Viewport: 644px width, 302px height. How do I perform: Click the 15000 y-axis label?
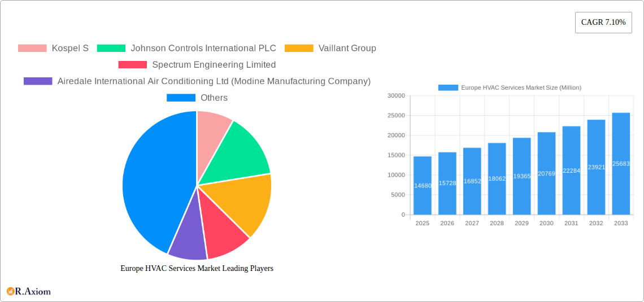(x=396, y=155)
